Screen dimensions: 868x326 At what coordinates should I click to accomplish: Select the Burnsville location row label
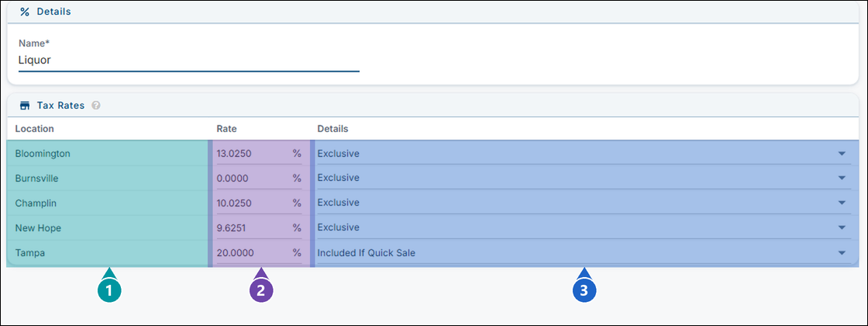point(36,179)
